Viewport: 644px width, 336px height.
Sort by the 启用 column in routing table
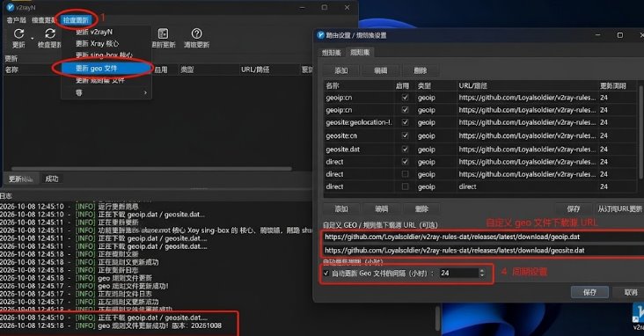402,85
